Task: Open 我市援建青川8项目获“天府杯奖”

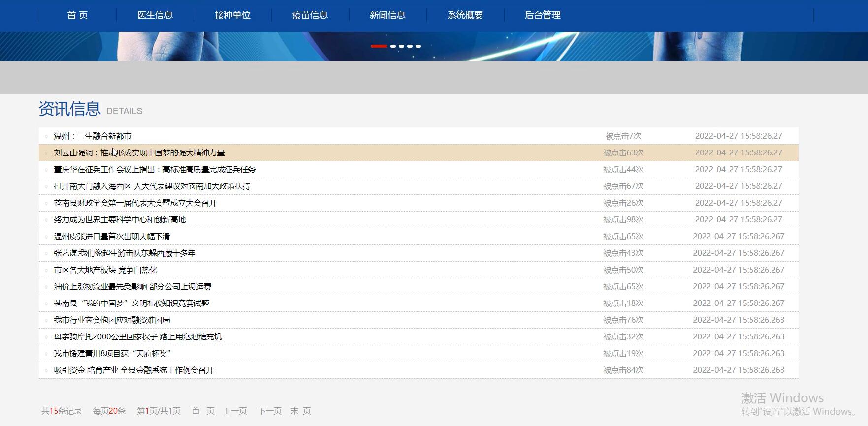Action: (x=112, y=354)
